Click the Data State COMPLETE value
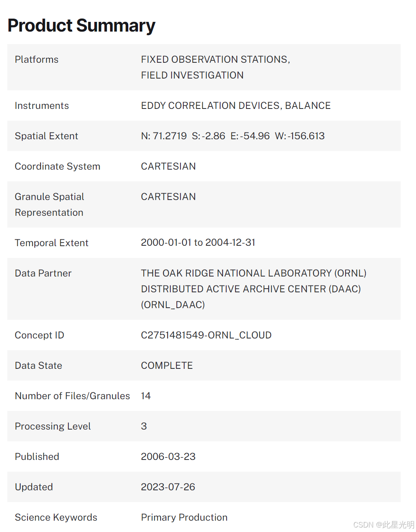The width and height of the screenshot is (416, 532). 167,366
